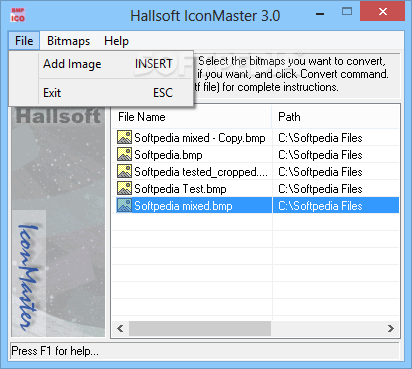This screenshot has width=412, height=369.
Task: Sort by the File Name column header
Action: coord(192,117)
